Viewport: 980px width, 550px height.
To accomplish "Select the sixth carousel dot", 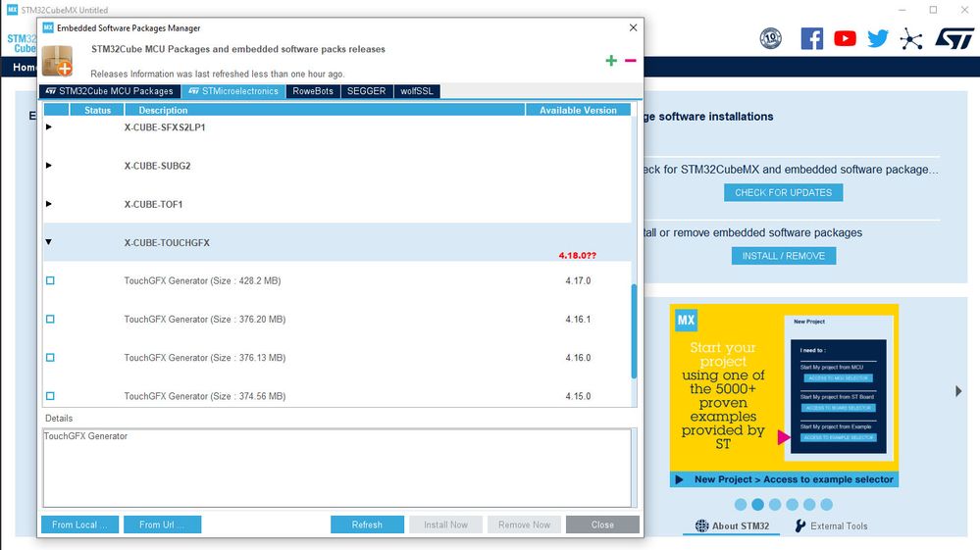I will [x=826, y=505].
